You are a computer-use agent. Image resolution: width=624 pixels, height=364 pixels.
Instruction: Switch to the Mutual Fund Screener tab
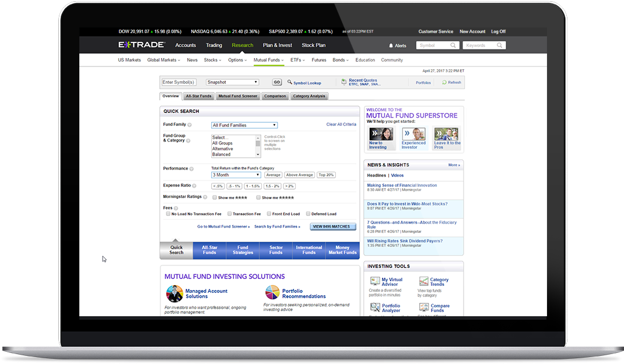[x=237, y=96]
